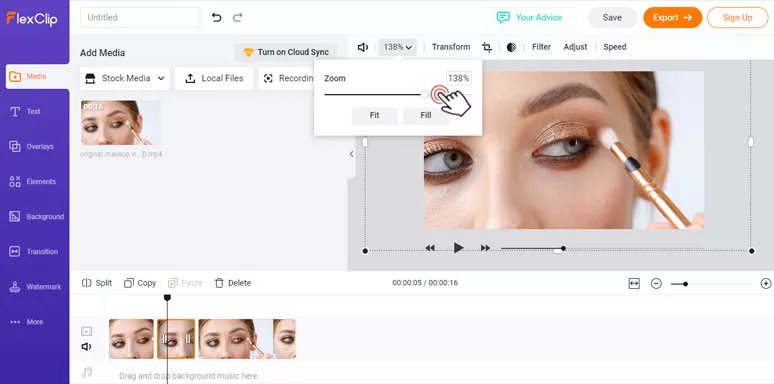
Task: Play the preview video
Action: coord(459,248)
